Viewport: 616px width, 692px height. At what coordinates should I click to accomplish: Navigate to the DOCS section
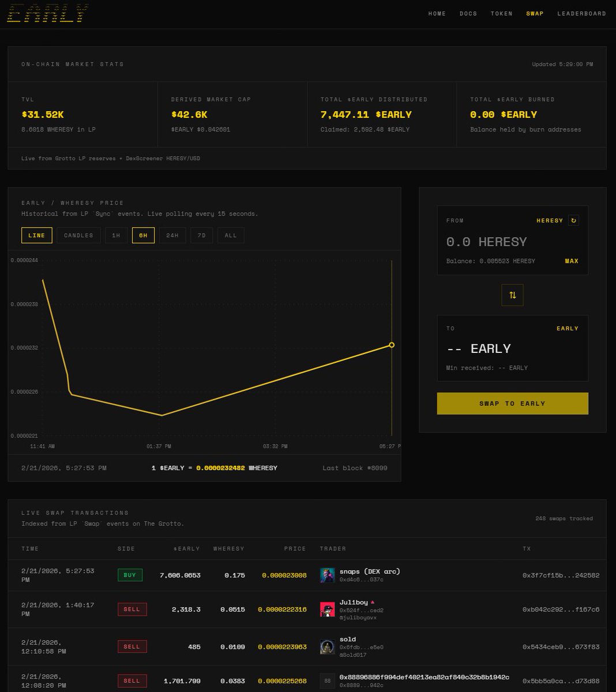[468, 13]
